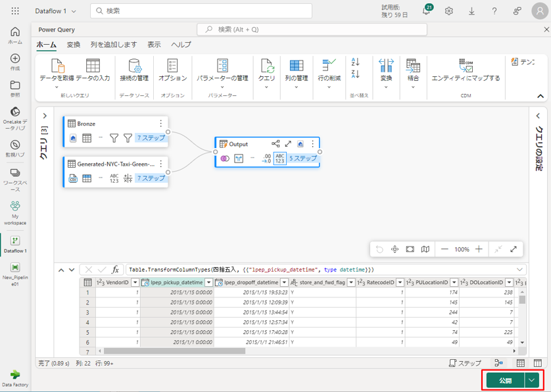Toggle the diagram view button in status bar
The height and width of the screenshot is (392, 551).
(499, 363)
